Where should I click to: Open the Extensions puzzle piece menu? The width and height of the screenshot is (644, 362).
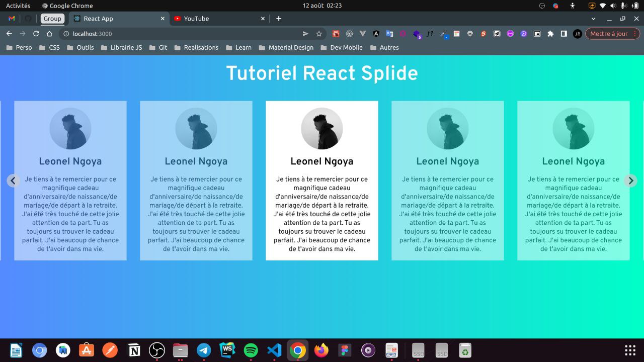click(x=550, y=34)
